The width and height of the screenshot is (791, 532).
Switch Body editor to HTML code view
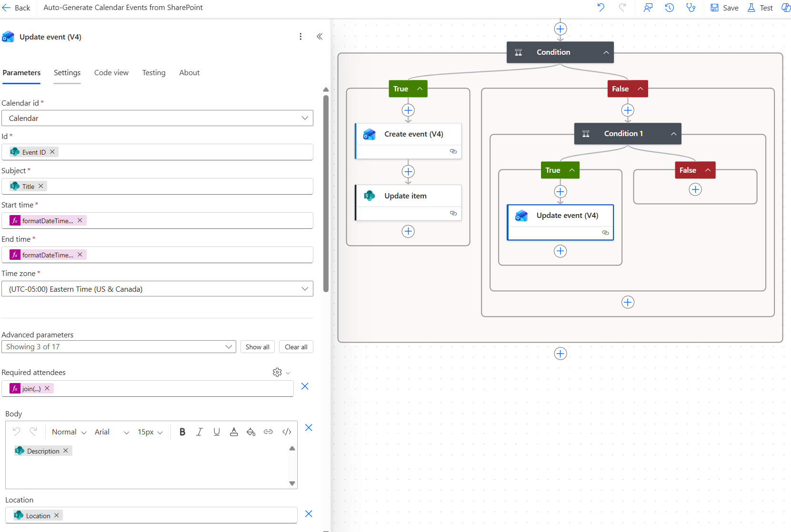coord(287,432)
